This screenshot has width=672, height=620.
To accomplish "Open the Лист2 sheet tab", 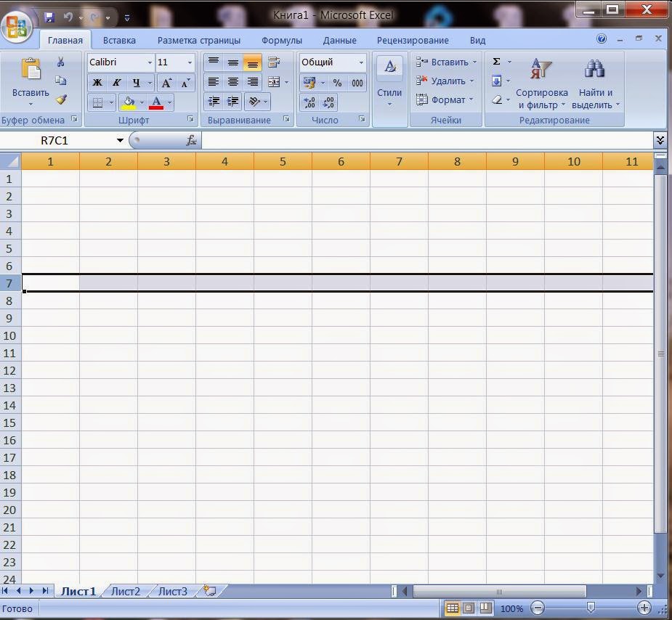I will point(125,591).
